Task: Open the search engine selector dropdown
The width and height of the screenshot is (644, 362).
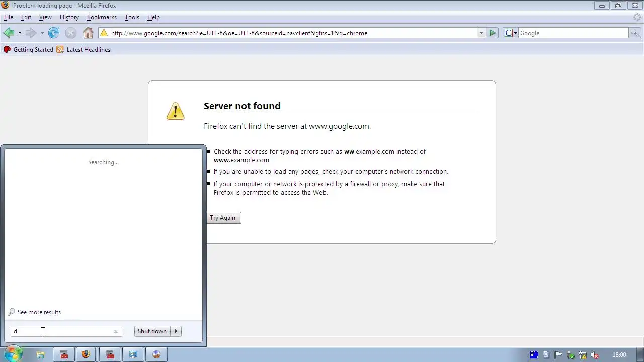Action: pyautogui.click(x=511, y=33)
